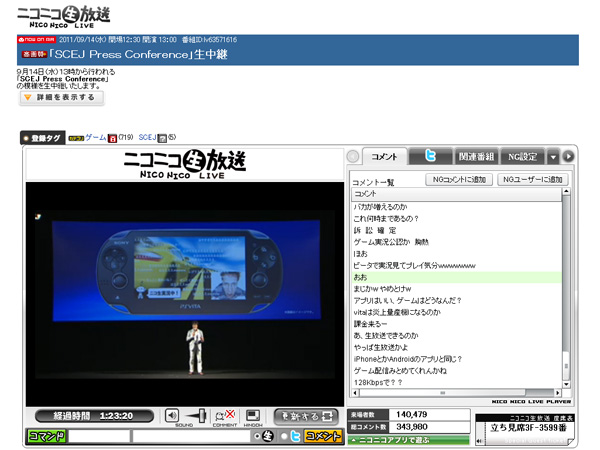Open the tab overflow dropdown arrow
The image size is (600, 450).
553,157
